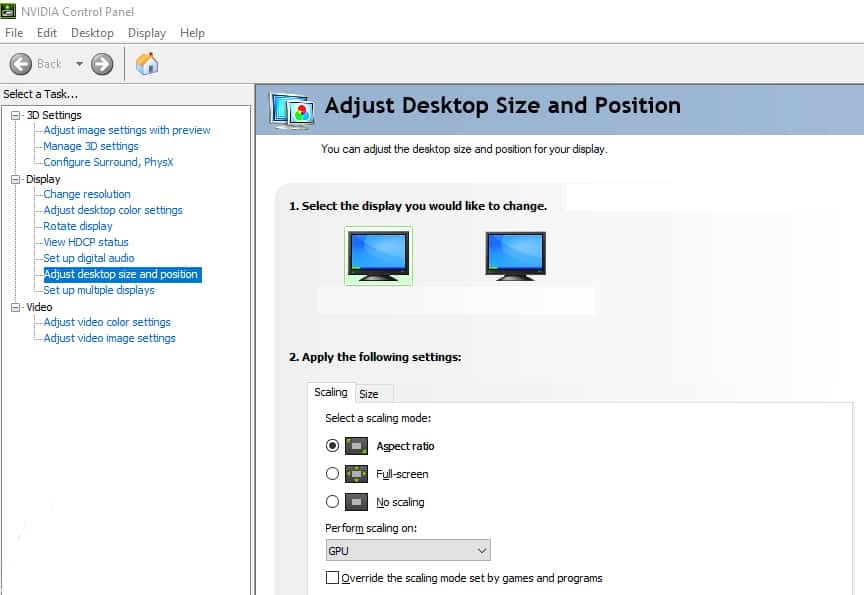This screenshot has width=864, height=595.
Task: Open Change resolution task
Action: point(87,194)
